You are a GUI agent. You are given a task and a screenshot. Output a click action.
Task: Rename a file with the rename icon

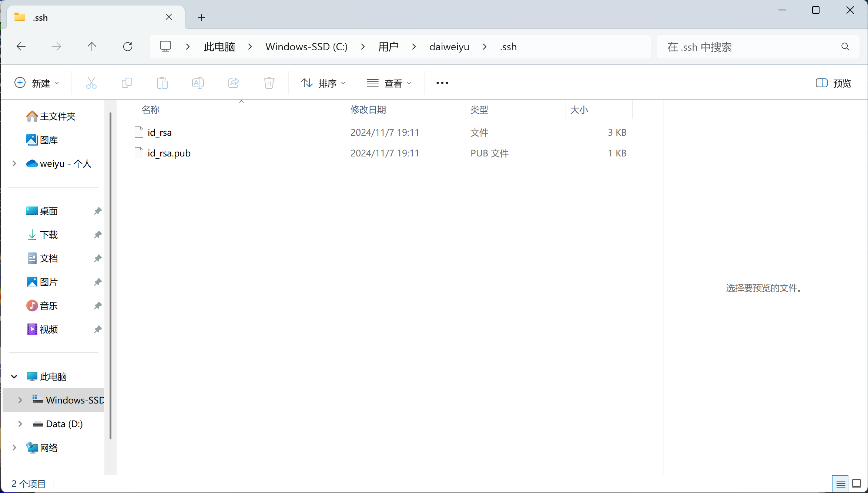click(198, 83)
